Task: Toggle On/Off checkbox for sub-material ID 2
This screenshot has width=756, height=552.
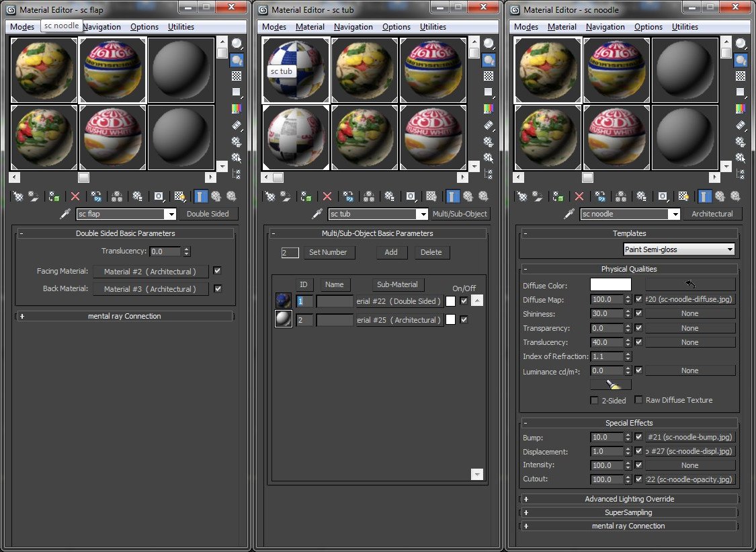Action: click(x=464, y=319)
